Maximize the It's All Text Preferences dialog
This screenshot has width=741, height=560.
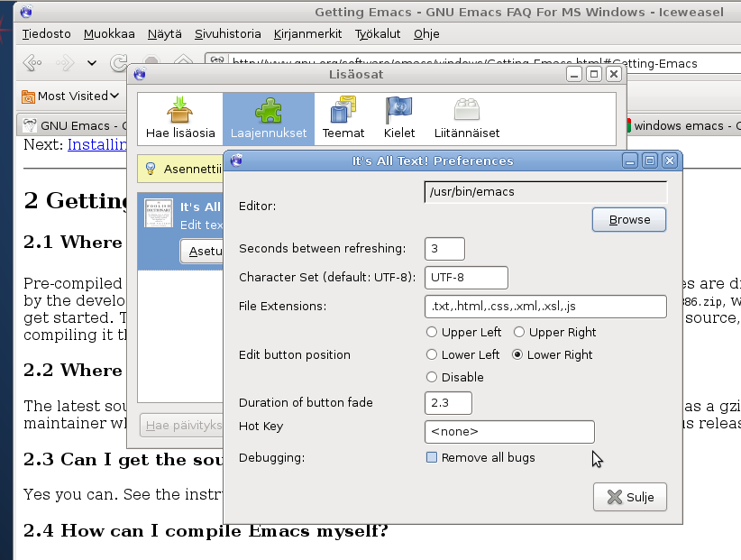click(650, 161)
